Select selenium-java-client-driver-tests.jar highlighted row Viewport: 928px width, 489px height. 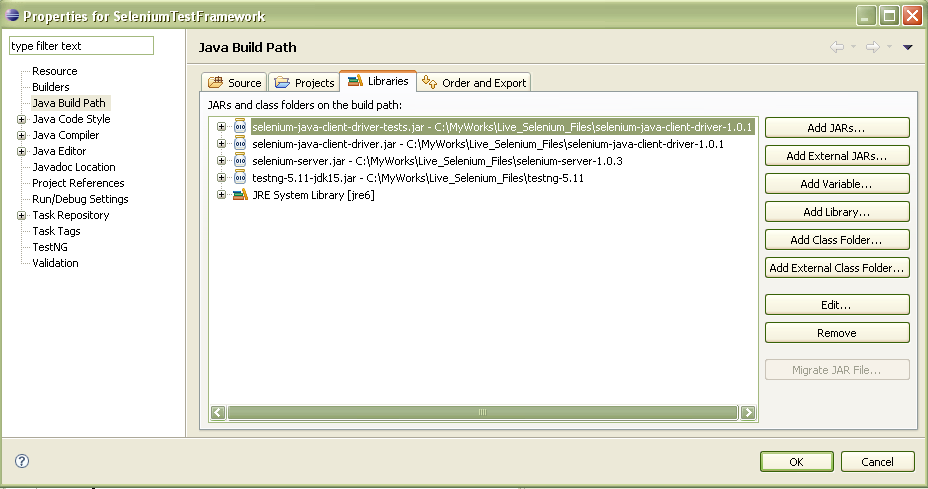click(x=502, y=127)
